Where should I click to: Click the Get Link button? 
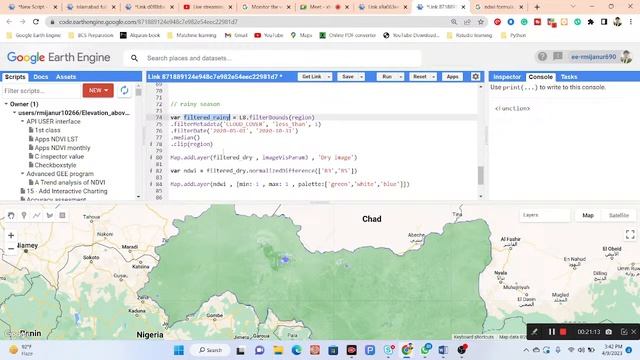[x=311, y=77]
